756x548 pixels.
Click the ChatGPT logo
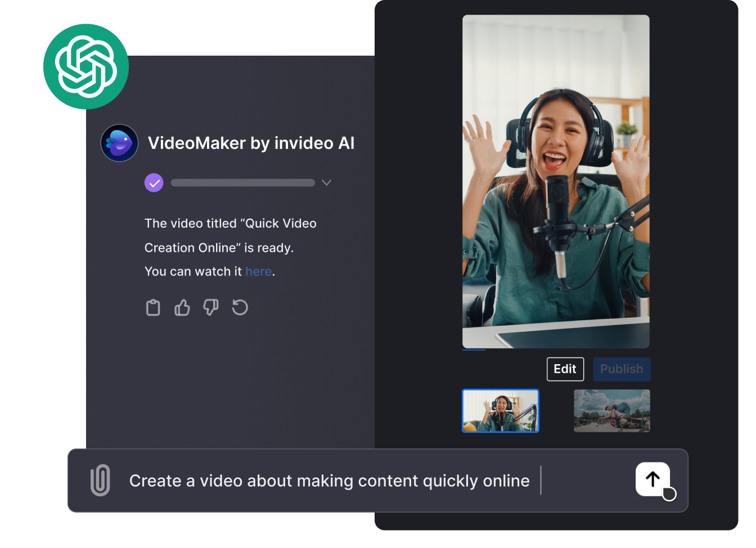[x=86, y=66]
